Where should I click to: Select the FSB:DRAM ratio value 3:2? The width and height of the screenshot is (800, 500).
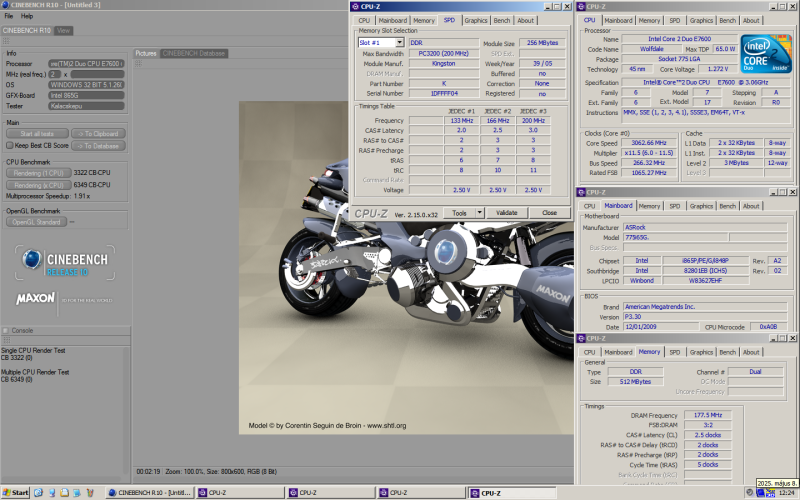pyautogui.click(x=708, y=425)
